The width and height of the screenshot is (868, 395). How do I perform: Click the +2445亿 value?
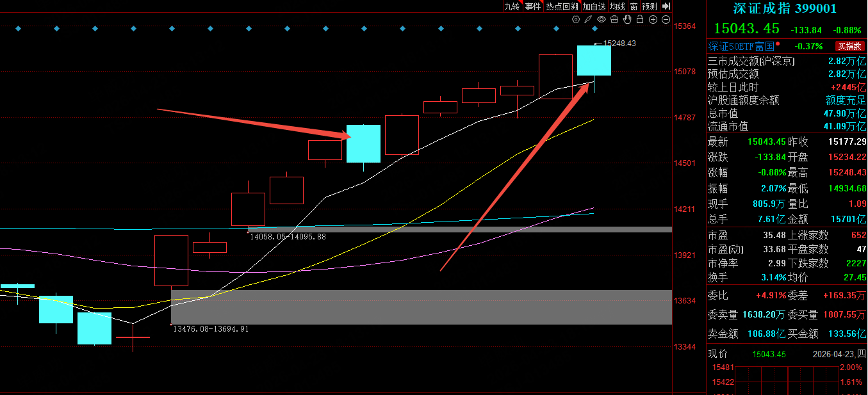tap(848, 87)
